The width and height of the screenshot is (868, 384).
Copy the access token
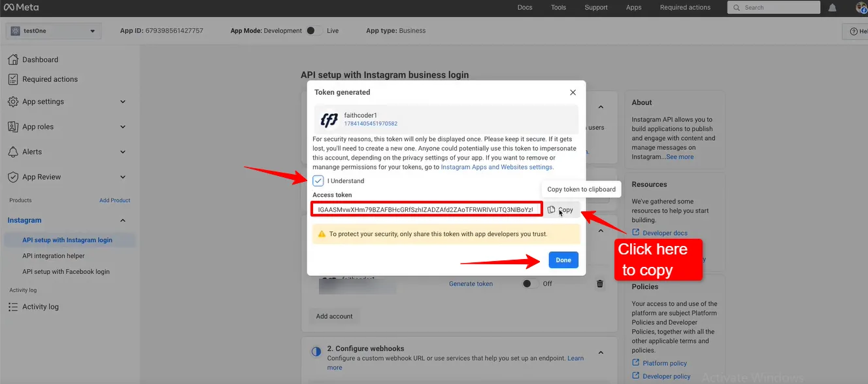coord(561,209)
